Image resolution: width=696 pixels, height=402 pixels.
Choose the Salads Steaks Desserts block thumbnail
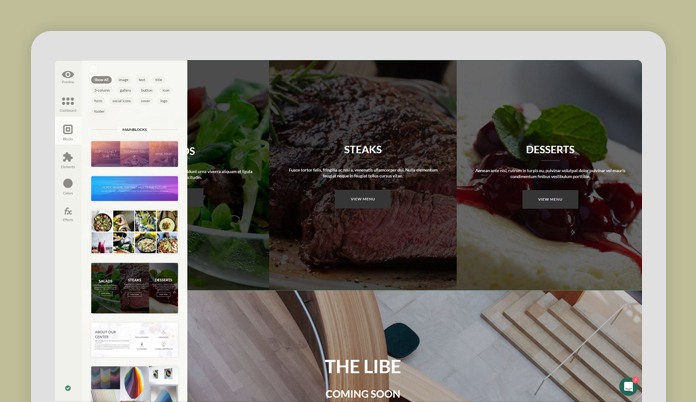134,288
